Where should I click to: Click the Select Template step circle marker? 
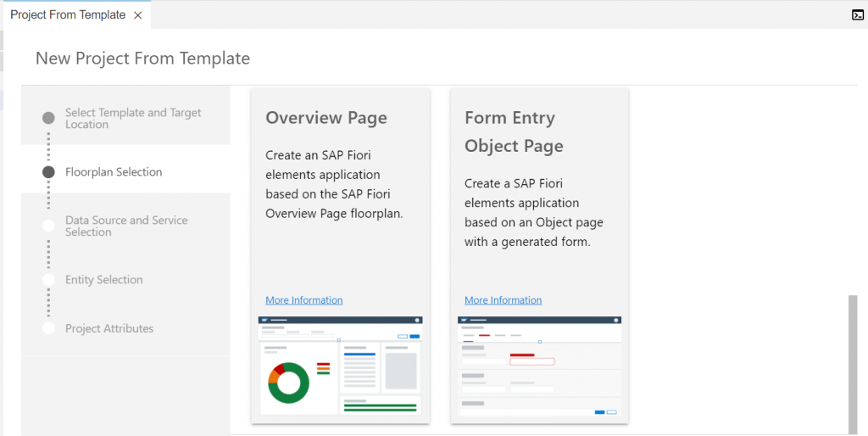[x=48, y=118]
